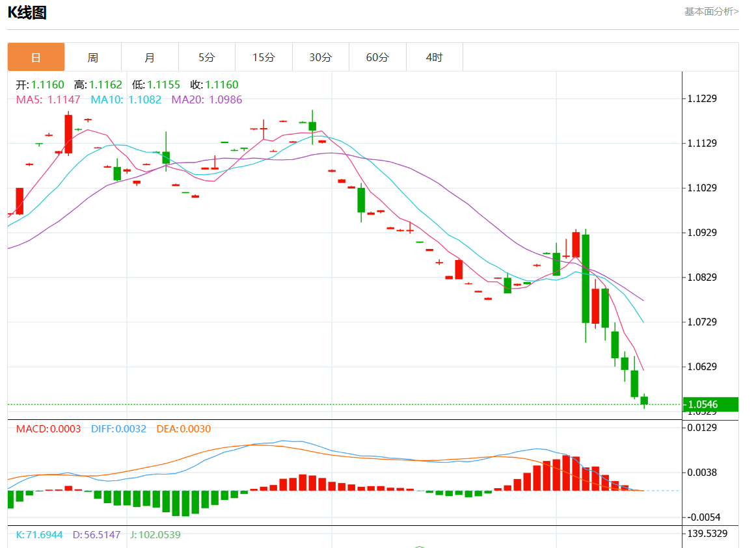Viewport: 756px width, 548px height.
Task: Switch to the 周 weekly tab
Action: [x=93, y=57]
